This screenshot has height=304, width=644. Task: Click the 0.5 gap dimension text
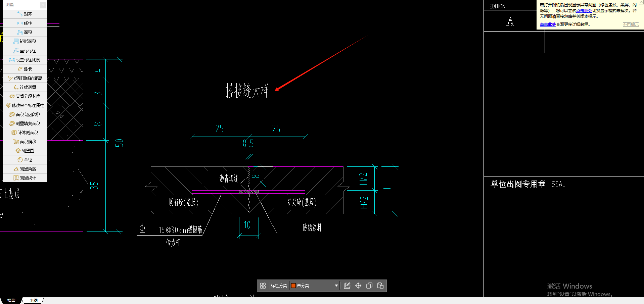[248, 144]
